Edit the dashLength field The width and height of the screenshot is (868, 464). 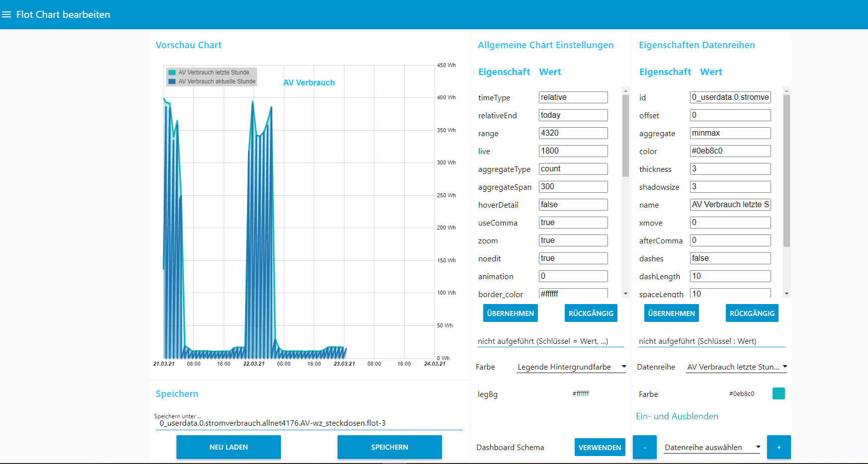[730, 276]
